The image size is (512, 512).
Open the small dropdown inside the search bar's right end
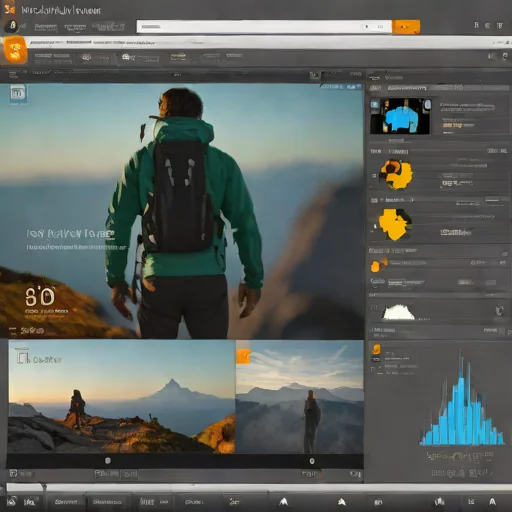point(380,26)
